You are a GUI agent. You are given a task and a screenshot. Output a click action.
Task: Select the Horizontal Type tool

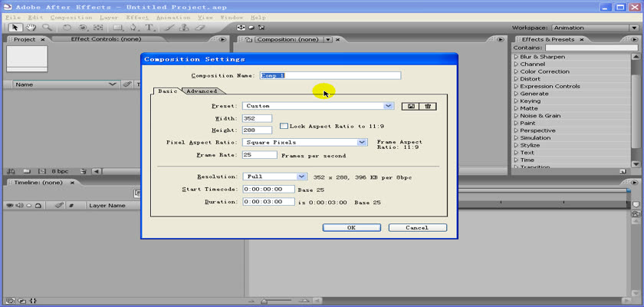pos(149,28)
